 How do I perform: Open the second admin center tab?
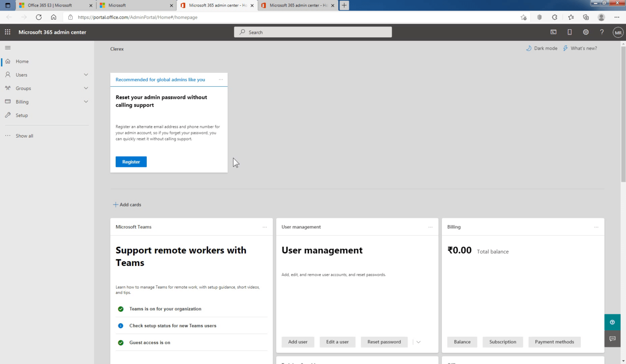pyautogui.click(x=298, y=5)
